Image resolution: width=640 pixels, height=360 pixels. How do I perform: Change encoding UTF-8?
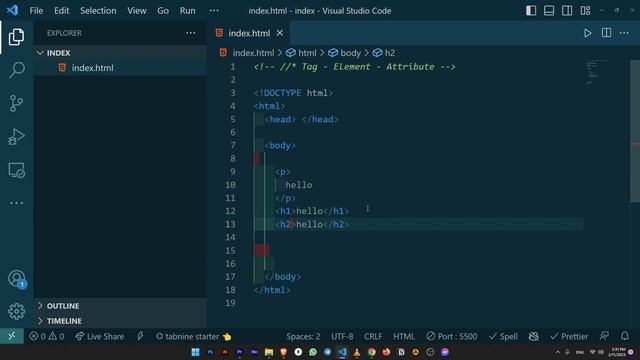pos(342,336)
